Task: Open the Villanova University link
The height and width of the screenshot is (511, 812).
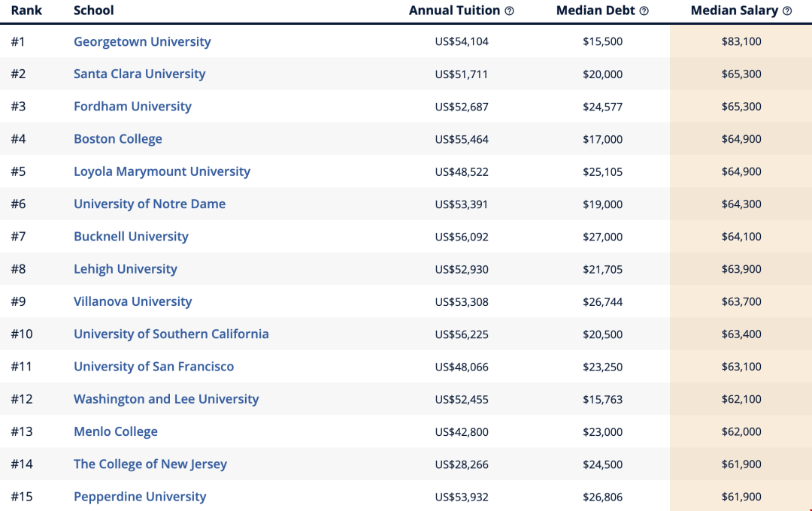Action: (x=132, y=301)
